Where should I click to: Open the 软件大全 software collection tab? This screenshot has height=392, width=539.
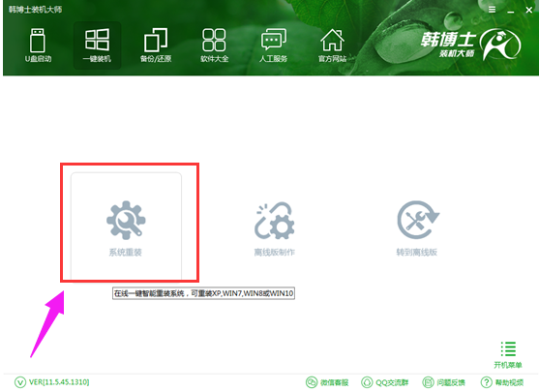[x=214, y=45]
